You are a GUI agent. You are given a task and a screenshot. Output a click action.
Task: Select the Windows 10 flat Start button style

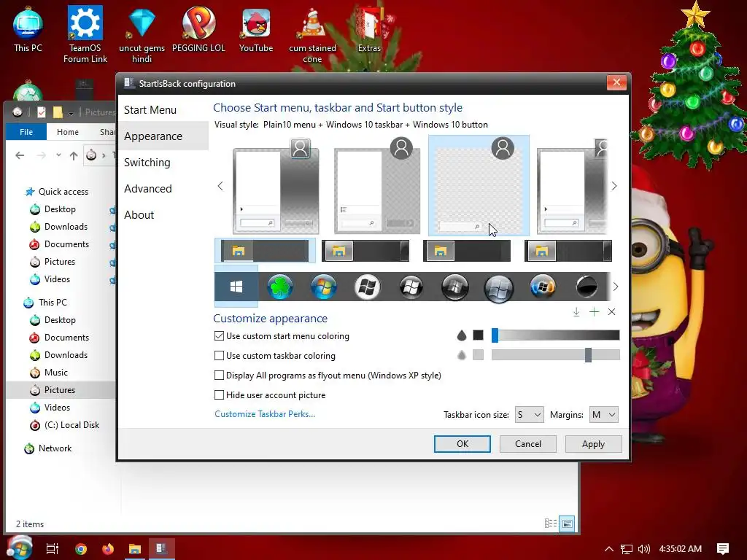point(236,287)
